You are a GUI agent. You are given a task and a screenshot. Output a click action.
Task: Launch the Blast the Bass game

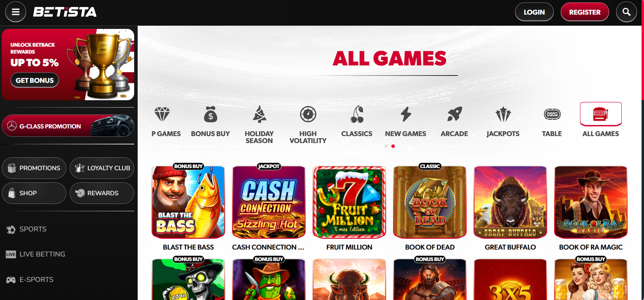pos(189,202)
